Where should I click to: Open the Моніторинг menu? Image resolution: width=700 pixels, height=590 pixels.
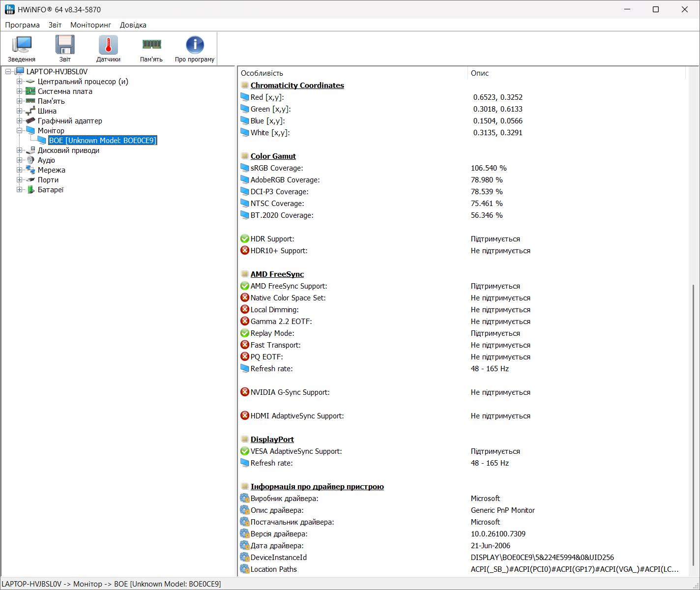[x=90, y=25]
